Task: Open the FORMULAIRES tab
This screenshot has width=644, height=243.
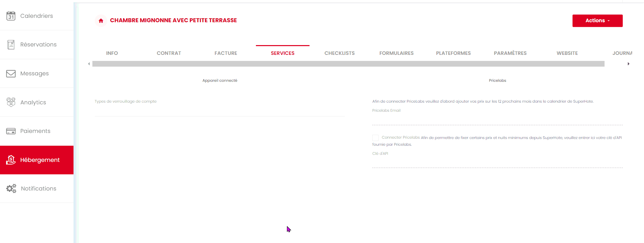Action: coord(397,53)
